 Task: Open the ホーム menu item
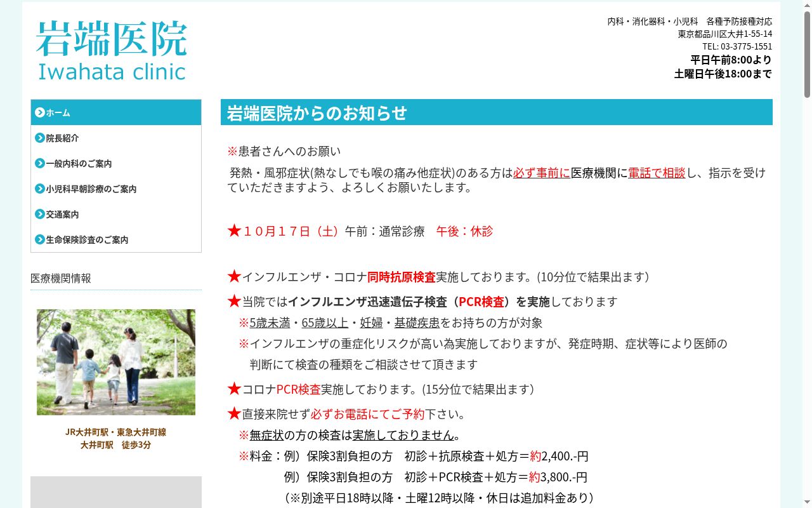(x=116, y=112)
